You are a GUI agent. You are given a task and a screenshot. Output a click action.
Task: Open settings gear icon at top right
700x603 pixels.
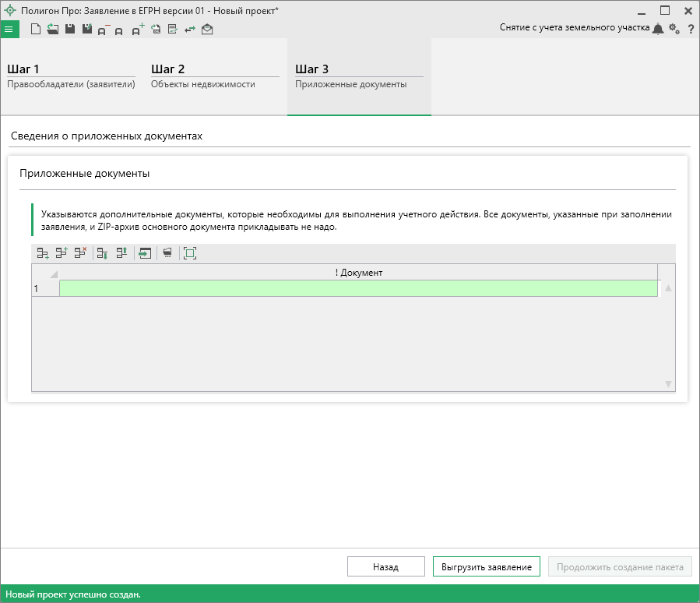click(x=674, y=29)
